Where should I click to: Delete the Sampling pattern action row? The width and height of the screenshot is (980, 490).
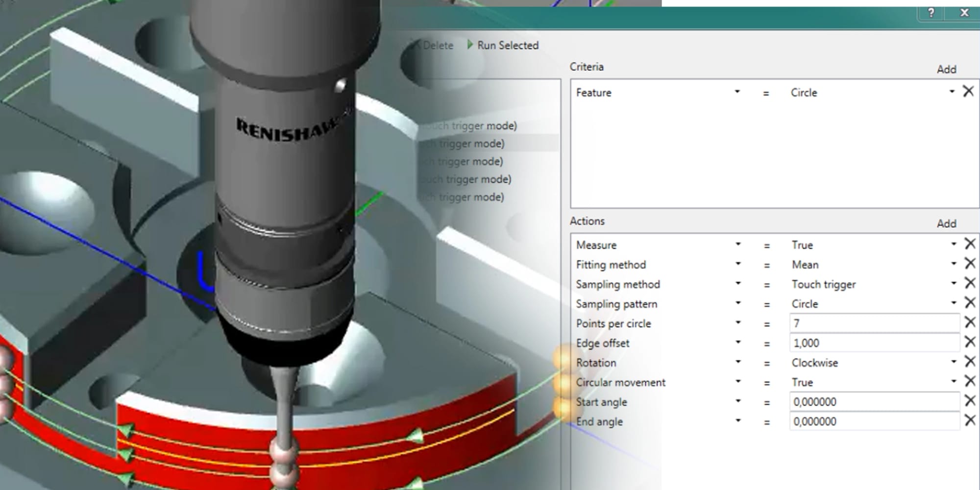[970, 303]
